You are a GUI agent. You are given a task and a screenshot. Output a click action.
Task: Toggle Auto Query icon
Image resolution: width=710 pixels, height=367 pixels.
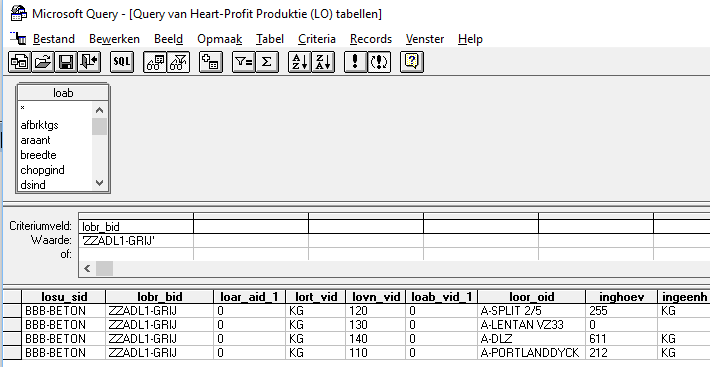379,62
